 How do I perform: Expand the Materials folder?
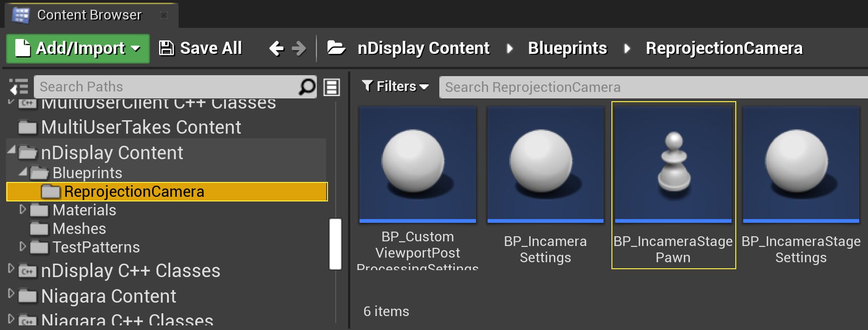(x=23, y=209)
